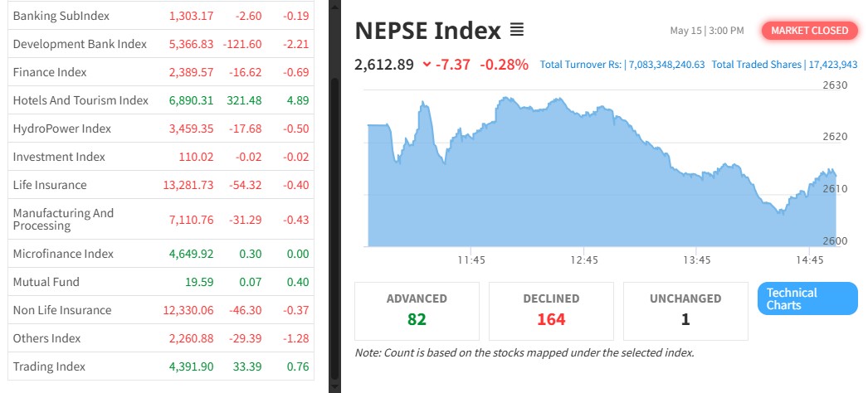
Task: Open the Life Insurance sub-index
Action: (x=50, y=185)
